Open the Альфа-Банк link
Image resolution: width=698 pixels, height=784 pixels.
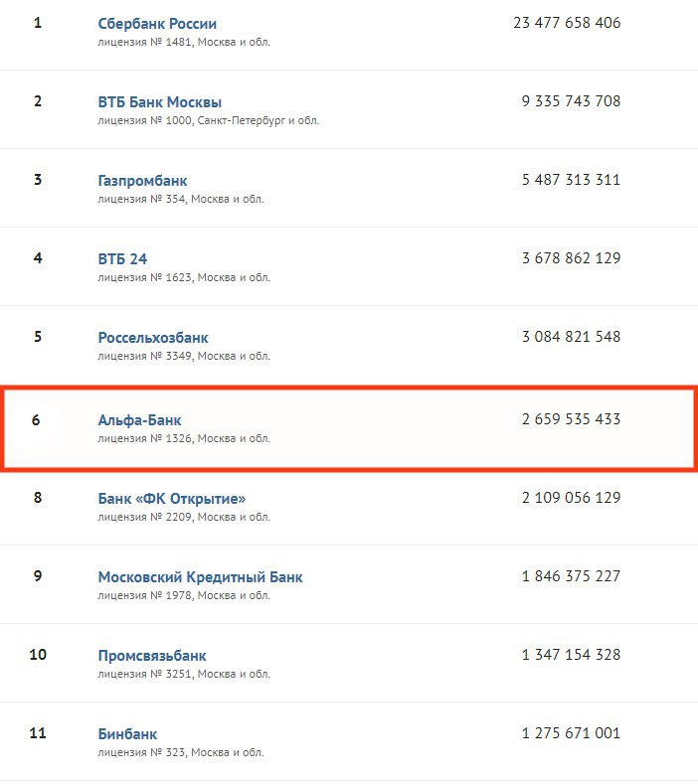click(139, 420)
